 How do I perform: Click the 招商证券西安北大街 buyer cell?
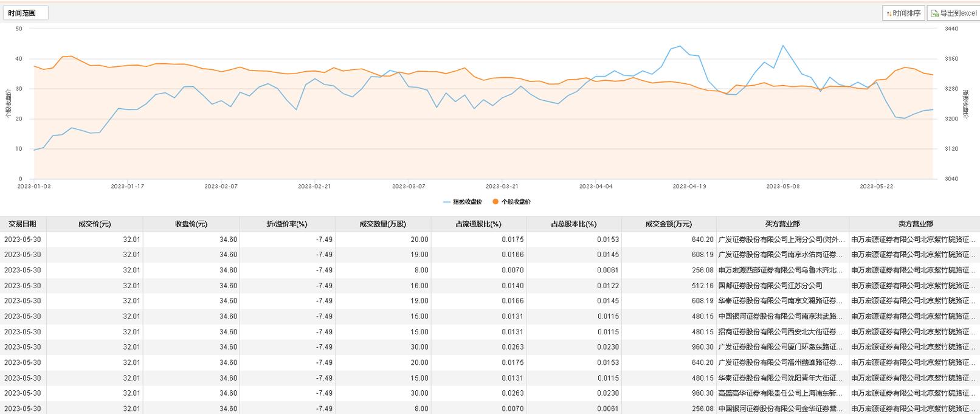(x=781, y=332)
